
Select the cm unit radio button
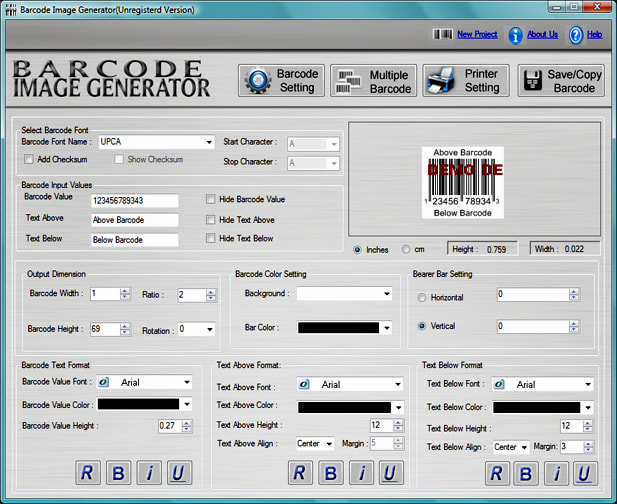pos(406,249)
